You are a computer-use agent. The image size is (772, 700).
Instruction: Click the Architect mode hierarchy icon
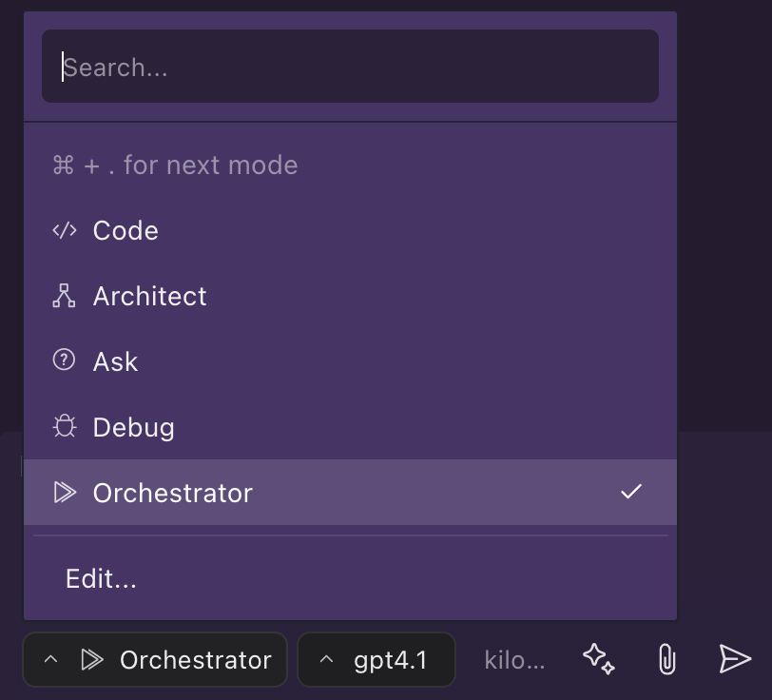pyautogui.click(x=64, y=296)
